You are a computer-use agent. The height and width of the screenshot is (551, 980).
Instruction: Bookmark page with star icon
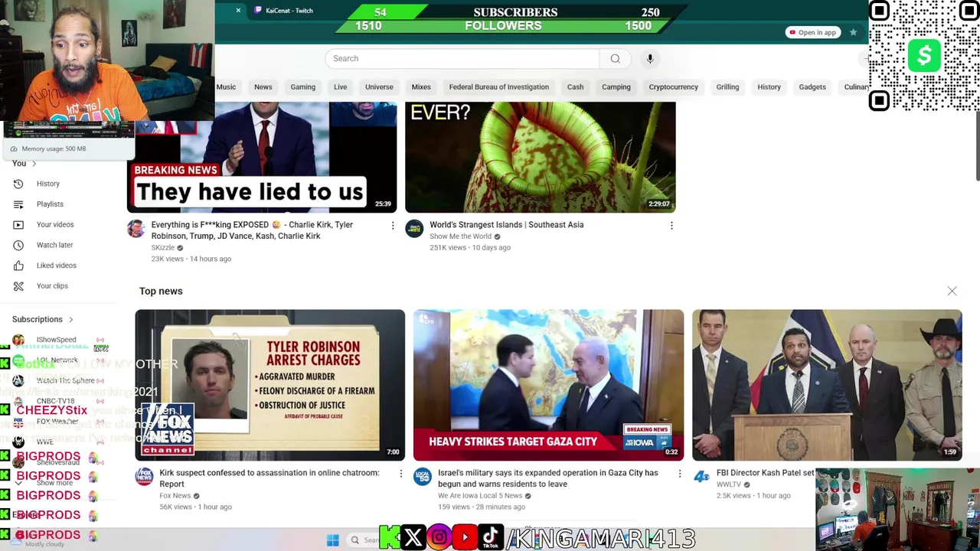(853, 32)
